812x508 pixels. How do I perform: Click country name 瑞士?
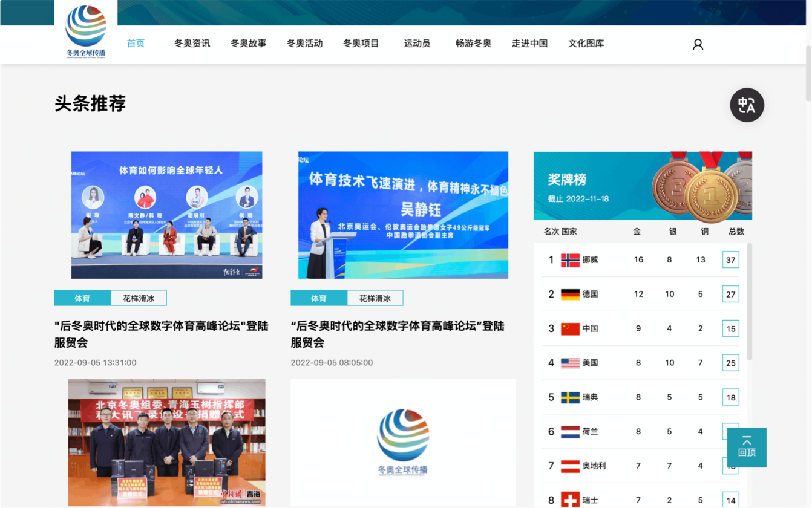click(590, 500)
